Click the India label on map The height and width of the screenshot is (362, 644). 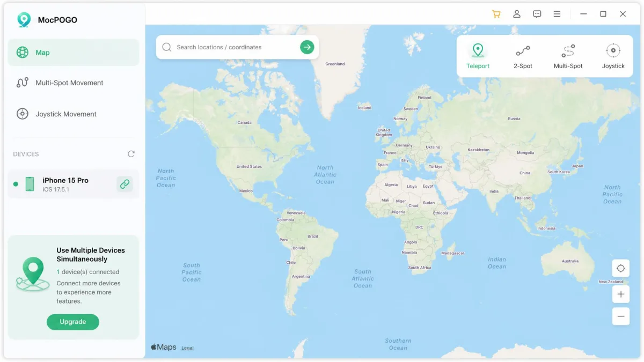click(x=494, y=191)
